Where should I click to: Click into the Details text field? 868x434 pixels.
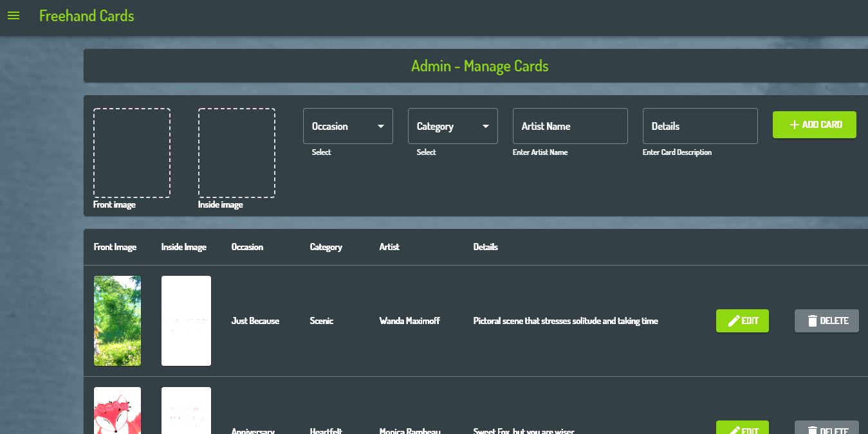tap(699, 126)
